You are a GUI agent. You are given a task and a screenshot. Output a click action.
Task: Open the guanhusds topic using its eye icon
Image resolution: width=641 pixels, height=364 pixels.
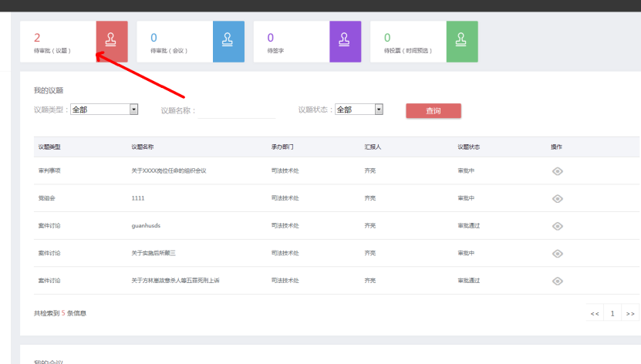[558, 226]
